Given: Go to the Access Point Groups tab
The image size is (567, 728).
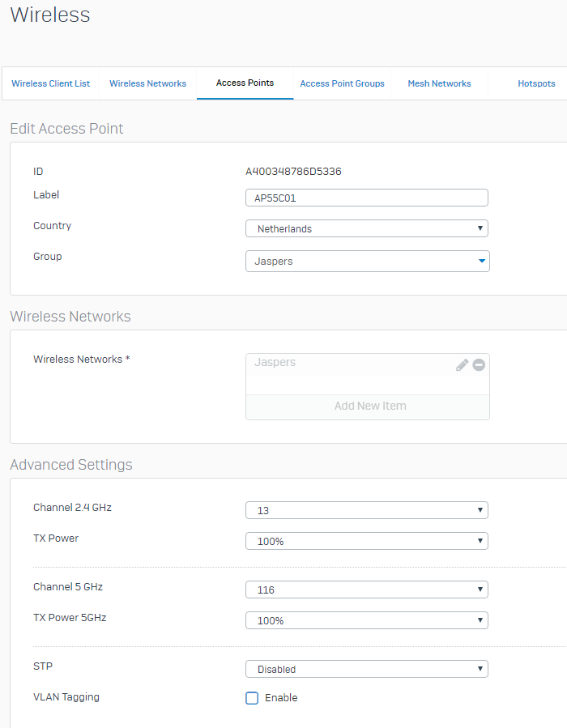Looking at the screenshot, I should [342, 84].
